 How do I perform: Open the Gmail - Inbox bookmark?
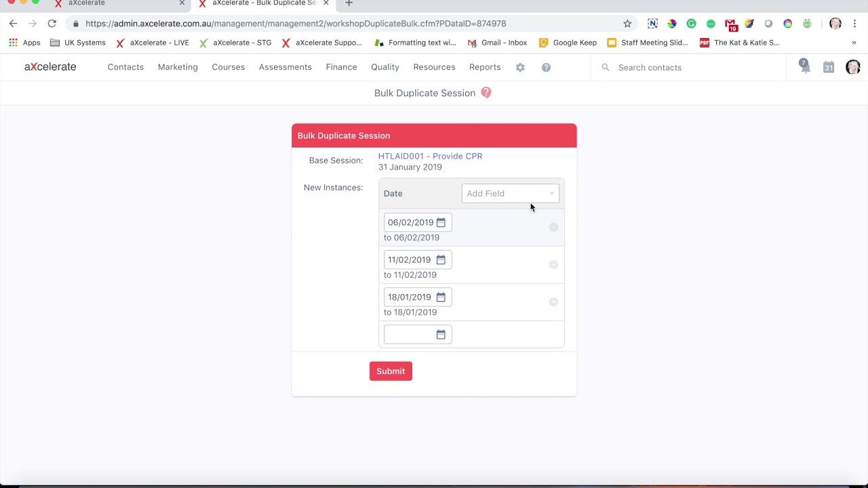(497, 43)
